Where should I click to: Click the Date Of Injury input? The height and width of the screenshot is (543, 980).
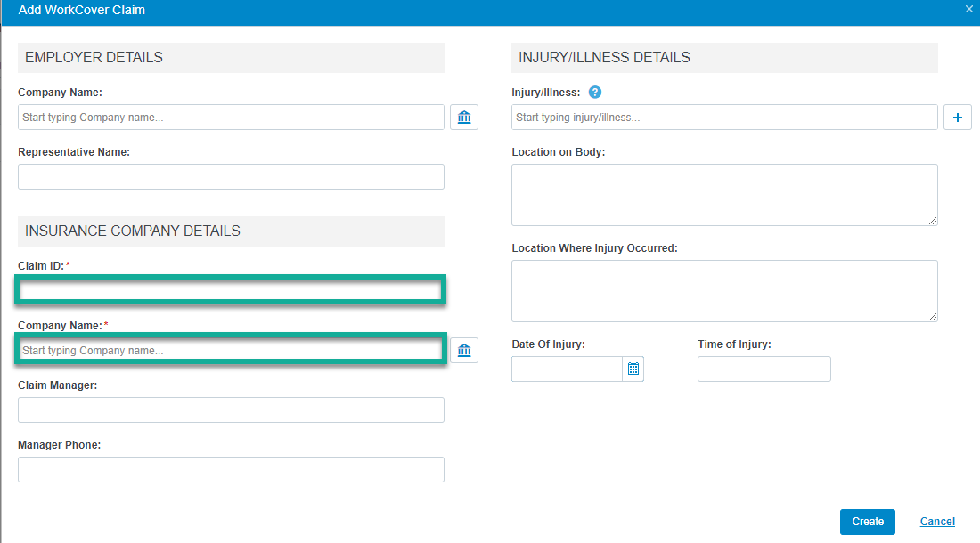567,369
